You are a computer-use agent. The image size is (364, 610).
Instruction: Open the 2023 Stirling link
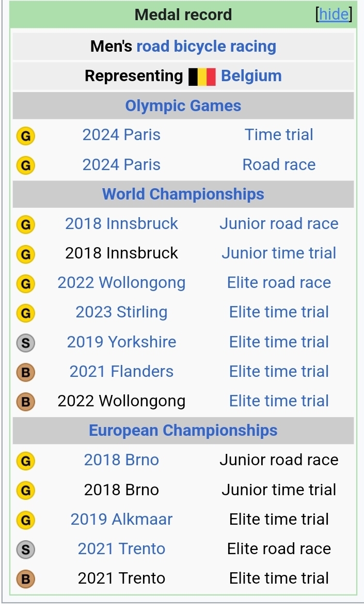click(x=121, y=312)
